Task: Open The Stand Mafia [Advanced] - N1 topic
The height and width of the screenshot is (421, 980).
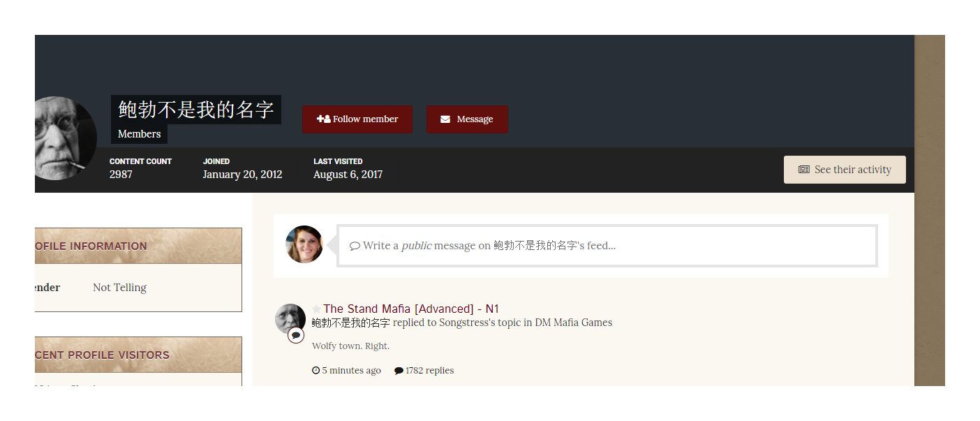Action: [x=411, y=309]
